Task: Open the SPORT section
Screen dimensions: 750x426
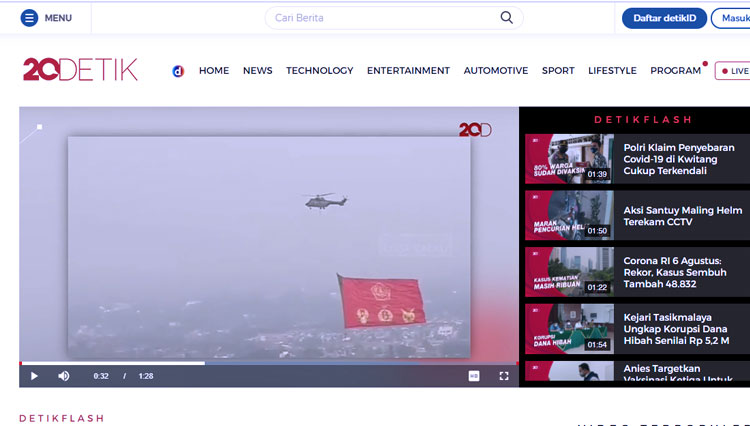Action: [x=558, y=71]
